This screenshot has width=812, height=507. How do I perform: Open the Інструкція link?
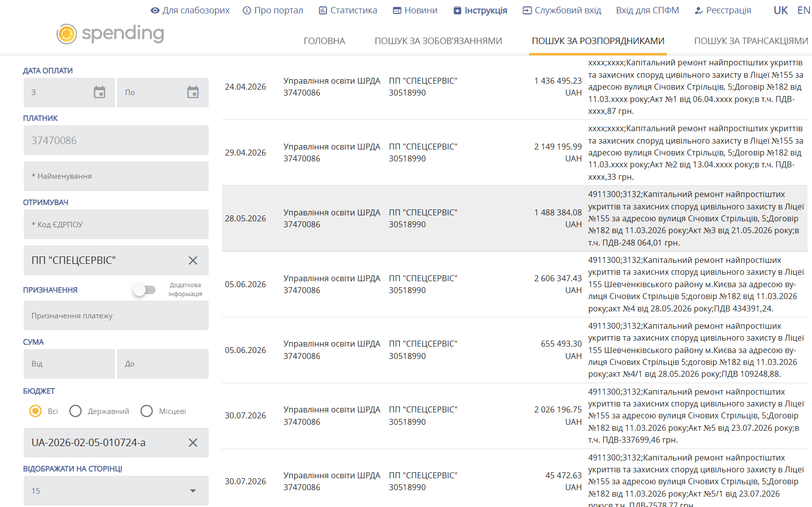click(486, 10)
